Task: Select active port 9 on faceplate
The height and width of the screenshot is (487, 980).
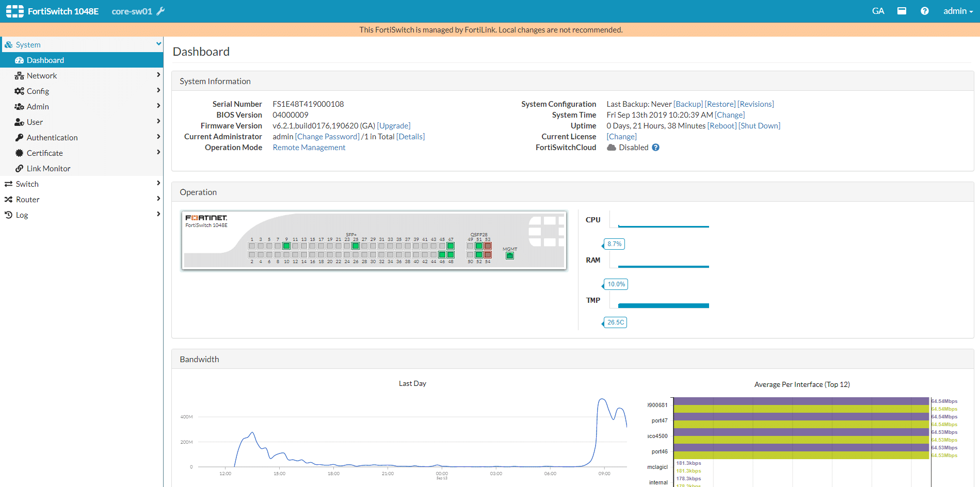Action: pos(286,246)
